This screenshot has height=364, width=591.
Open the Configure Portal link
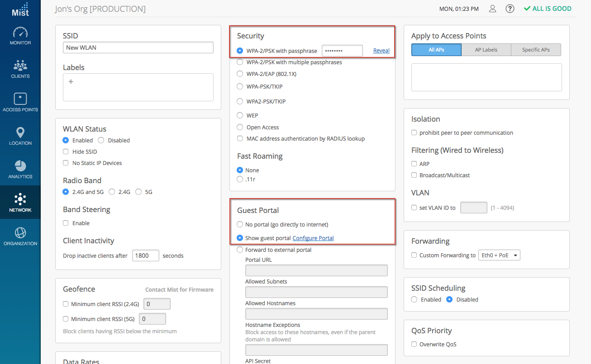click(313, 238)
